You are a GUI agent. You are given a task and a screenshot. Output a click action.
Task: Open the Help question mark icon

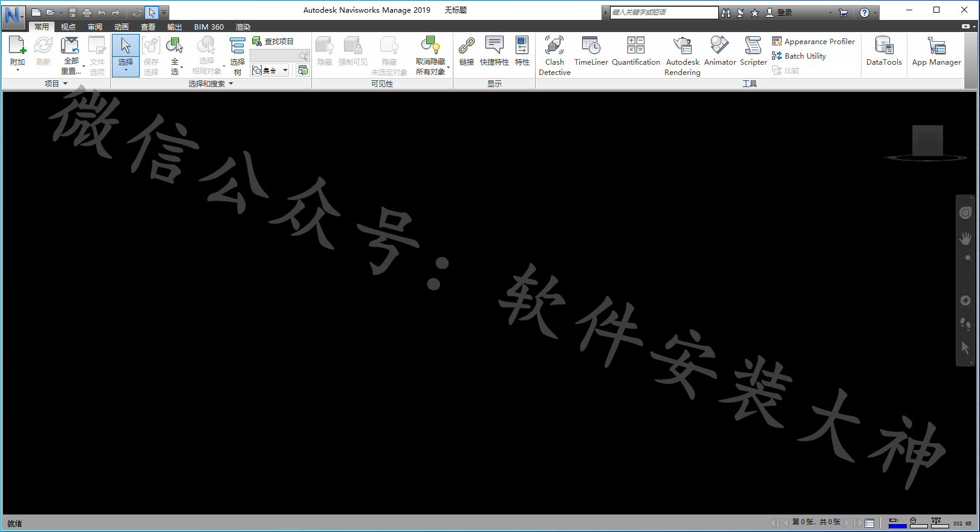coord(865,13)
